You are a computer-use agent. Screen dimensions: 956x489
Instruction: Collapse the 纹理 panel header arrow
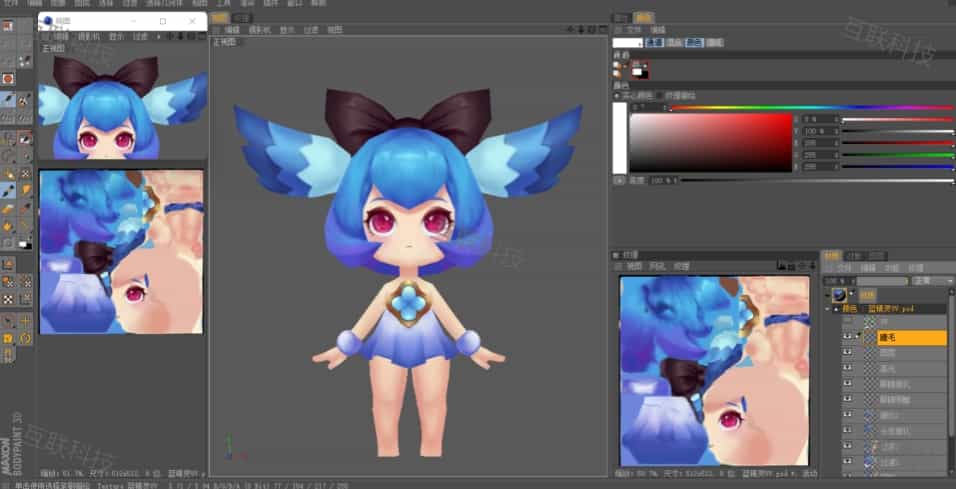[x=616, y=254]
